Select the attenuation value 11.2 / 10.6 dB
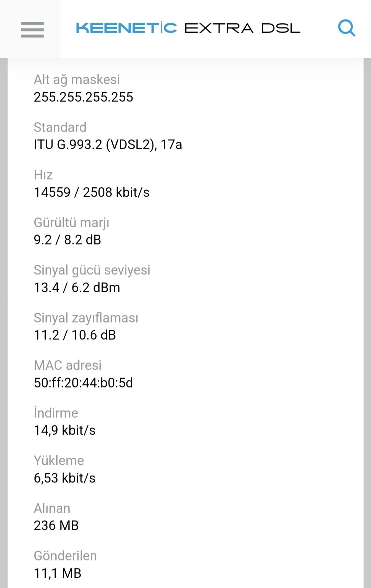Screen dimensions: 371x588 [75, 335]
